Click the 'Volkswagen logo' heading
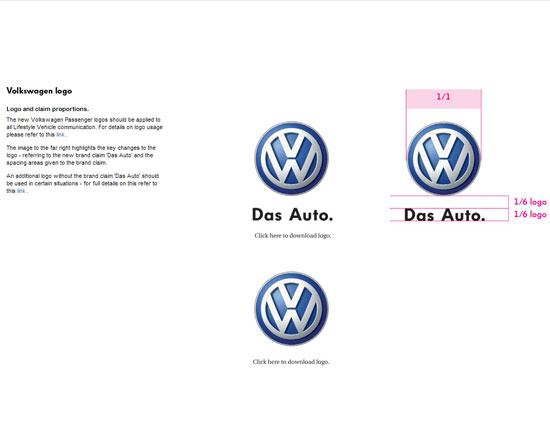550x446 pixels. click(x=39, y=91)
